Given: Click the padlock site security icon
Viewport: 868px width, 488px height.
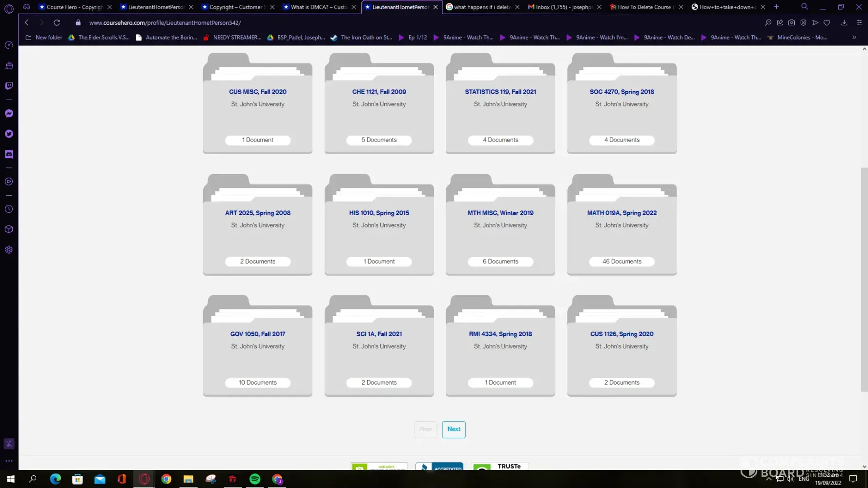Looking at the screenshot, I should pos(78,22).
